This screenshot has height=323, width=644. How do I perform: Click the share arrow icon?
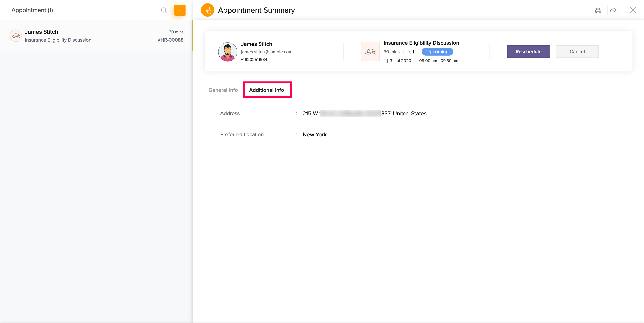(613, 10)
